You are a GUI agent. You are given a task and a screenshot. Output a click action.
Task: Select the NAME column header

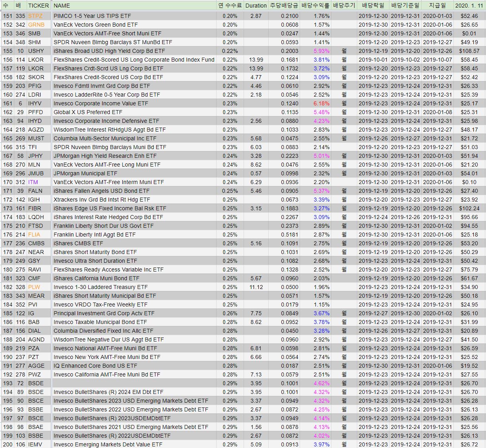click(x=134, y=6)
